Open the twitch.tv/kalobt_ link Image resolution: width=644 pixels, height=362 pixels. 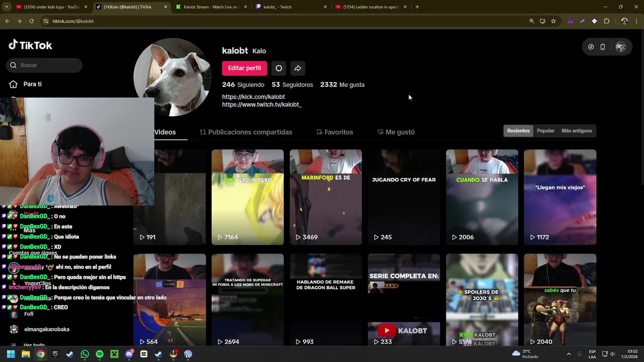[x=262, y=105]
